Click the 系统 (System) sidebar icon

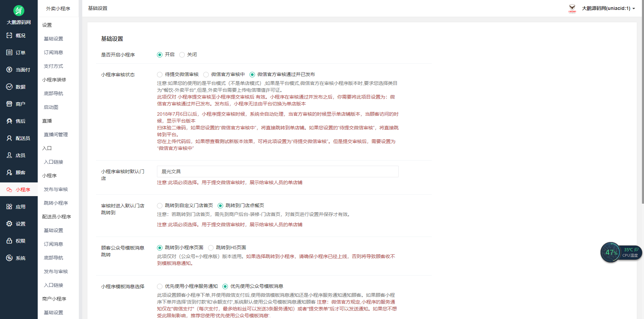tap(19, 258)
